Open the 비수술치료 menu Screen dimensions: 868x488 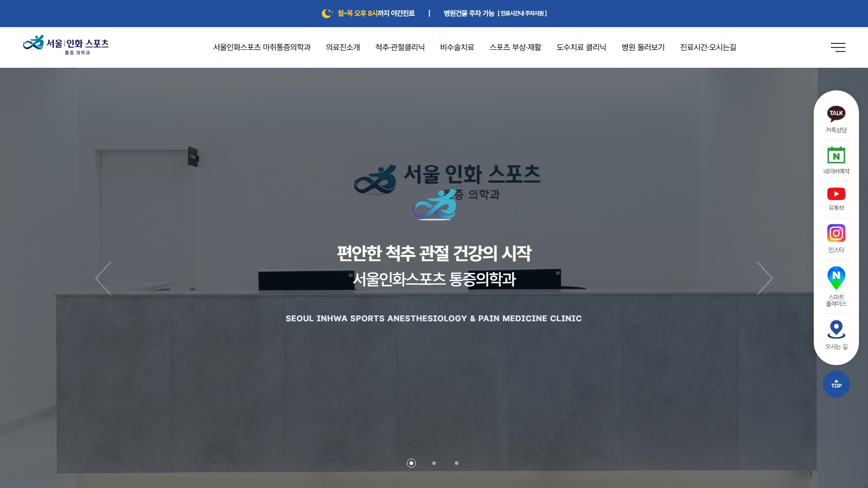click(x=457, y=47)
